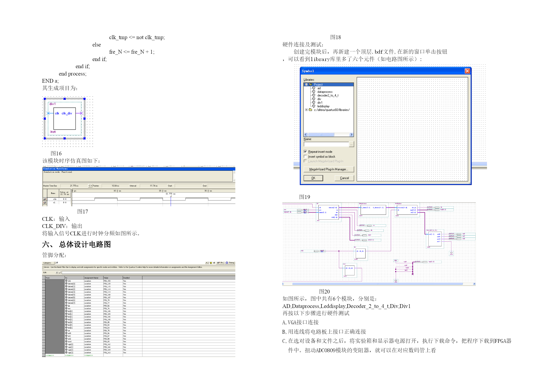Viewport: 555px width, 392px height.
Task: Expand the c:/altera/quartus60/libraries/ node
Action: coord(306,110)
